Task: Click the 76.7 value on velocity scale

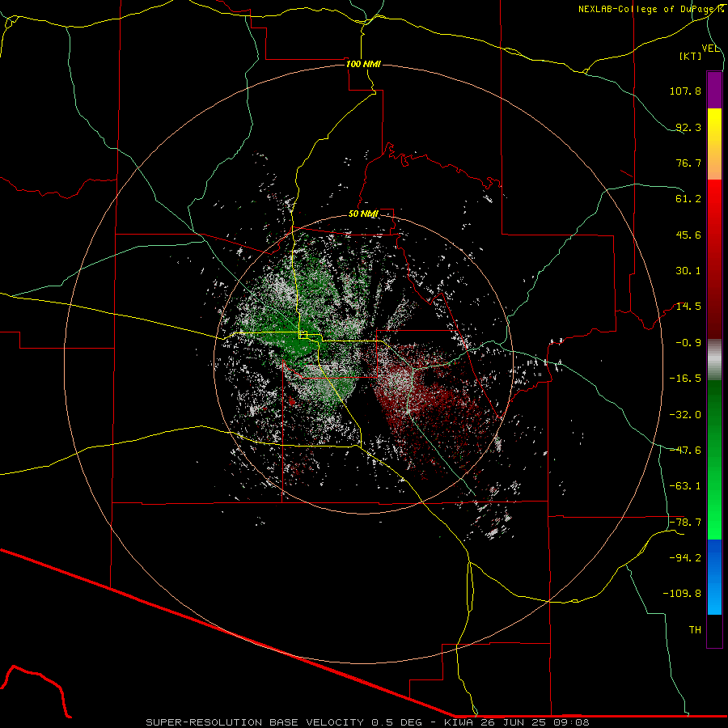Action: pos(688,163)
